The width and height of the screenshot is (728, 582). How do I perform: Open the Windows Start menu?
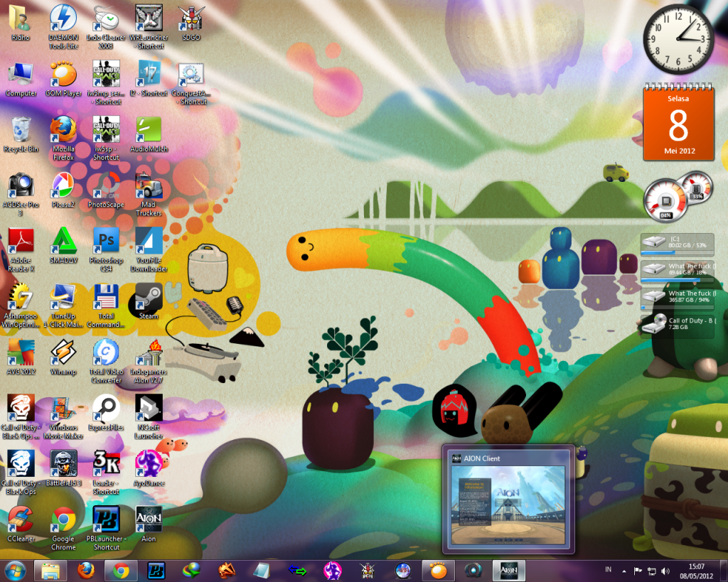(15, 571)
